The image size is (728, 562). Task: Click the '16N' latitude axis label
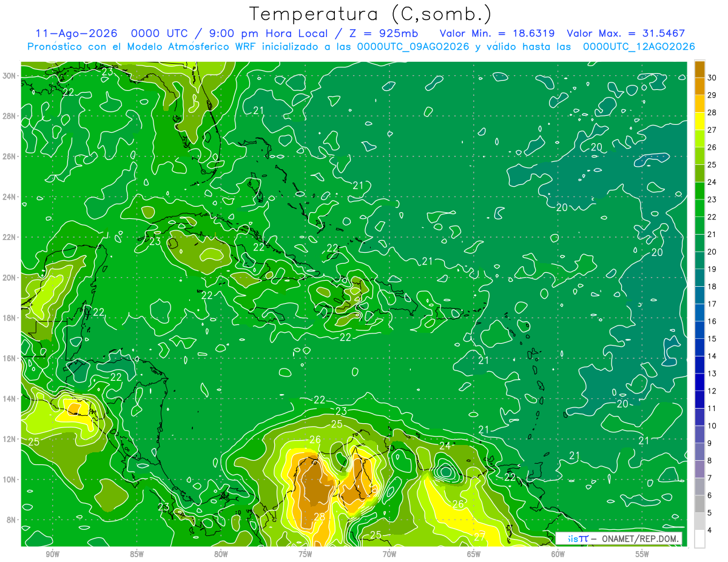10,358
